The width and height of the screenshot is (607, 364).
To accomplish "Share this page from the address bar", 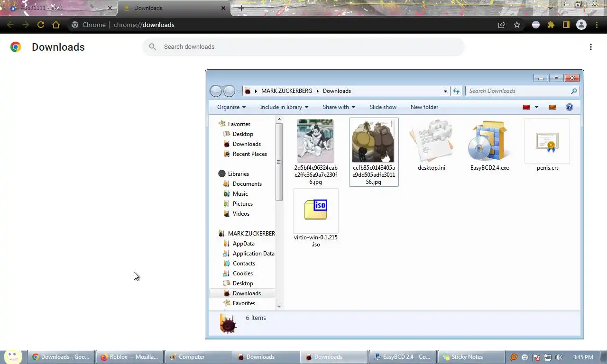I will [x=502, y=25].
